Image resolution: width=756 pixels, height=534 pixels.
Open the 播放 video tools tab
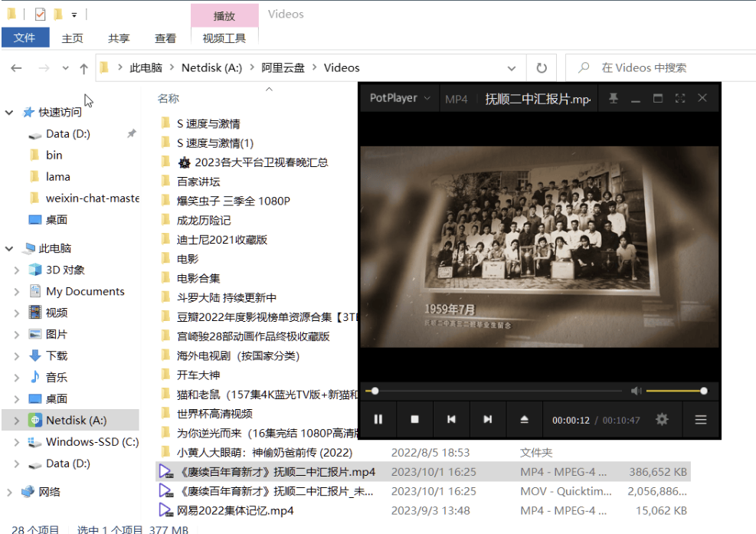pyautogui.click(x=224, y=15)
